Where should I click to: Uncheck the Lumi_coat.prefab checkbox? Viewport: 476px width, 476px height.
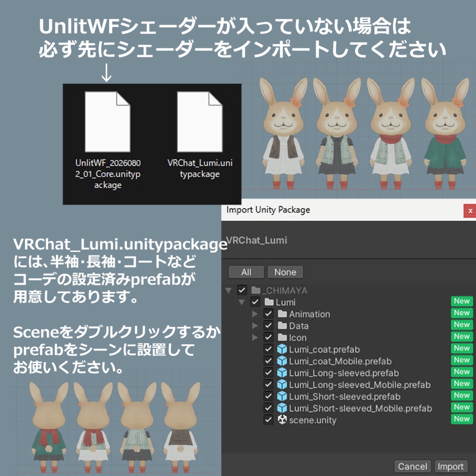[x=268, y=349]
